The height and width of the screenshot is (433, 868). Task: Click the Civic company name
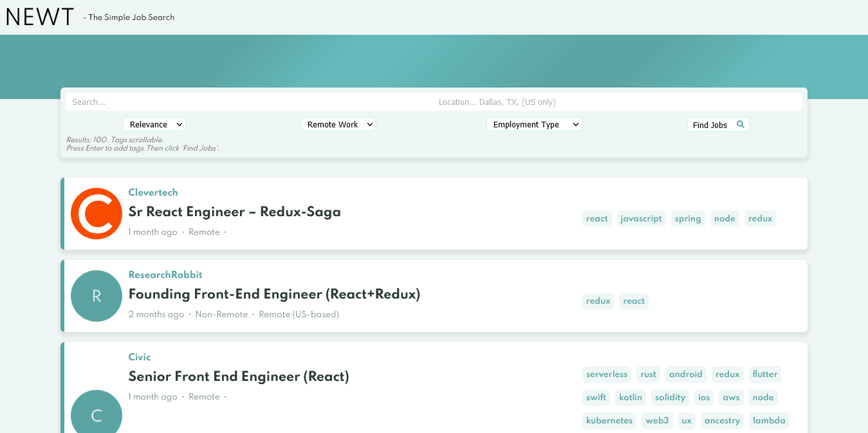140,357
